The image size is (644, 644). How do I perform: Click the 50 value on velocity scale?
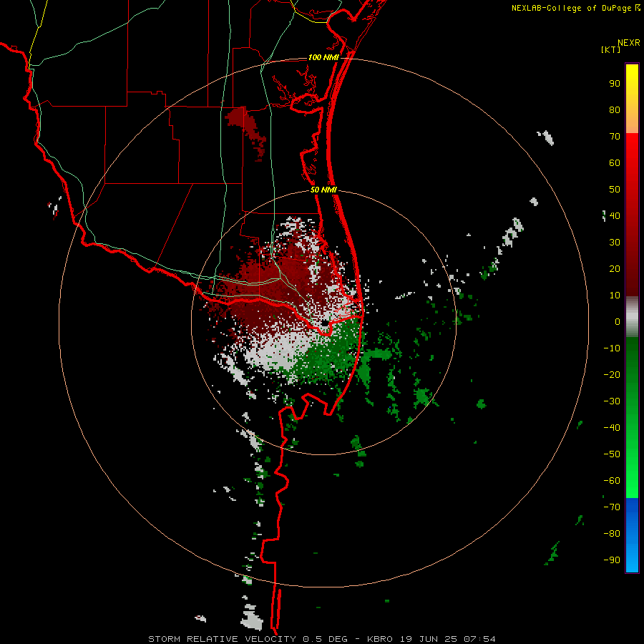coord(615,190)
